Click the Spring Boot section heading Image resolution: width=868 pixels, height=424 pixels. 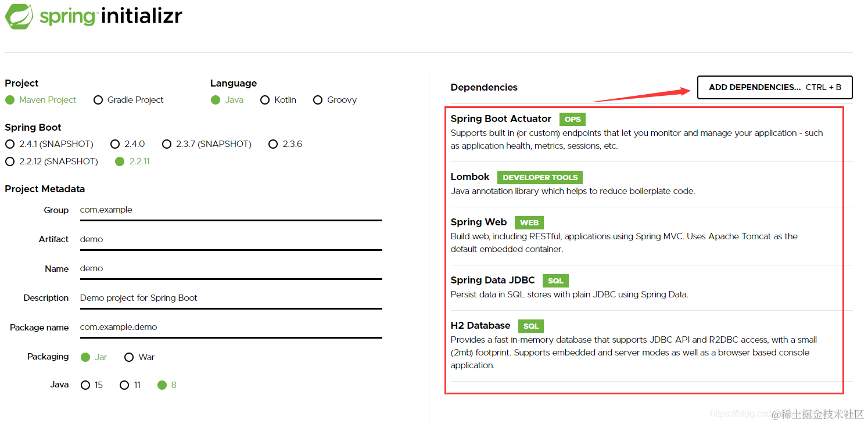click(33, 127)
